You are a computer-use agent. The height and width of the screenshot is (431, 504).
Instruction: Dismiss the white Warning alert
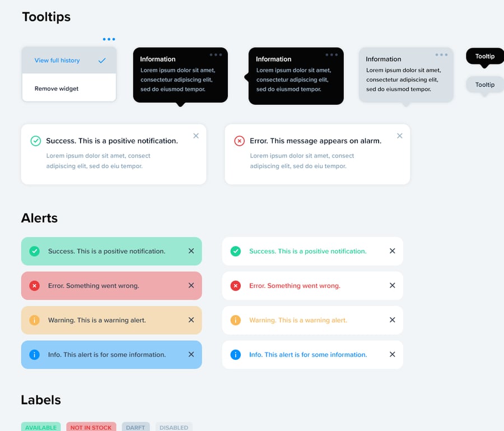392,320
